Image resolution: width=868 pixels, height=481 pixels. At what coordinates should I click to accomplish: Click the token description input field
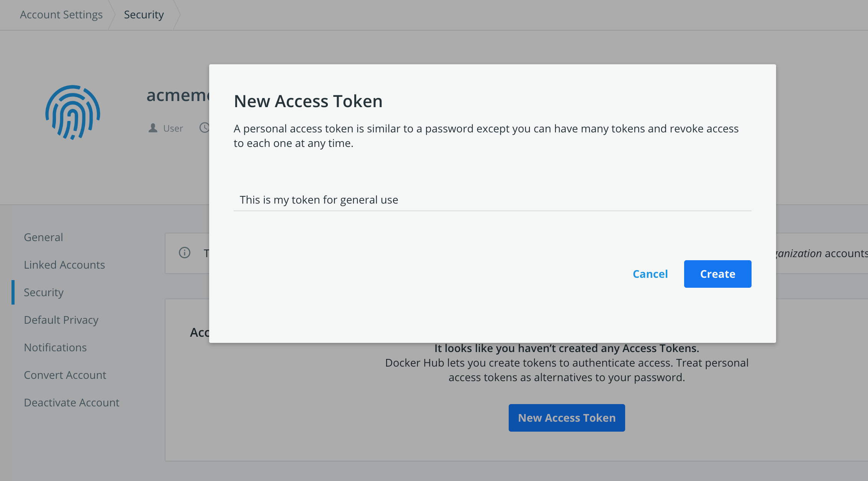492,200
